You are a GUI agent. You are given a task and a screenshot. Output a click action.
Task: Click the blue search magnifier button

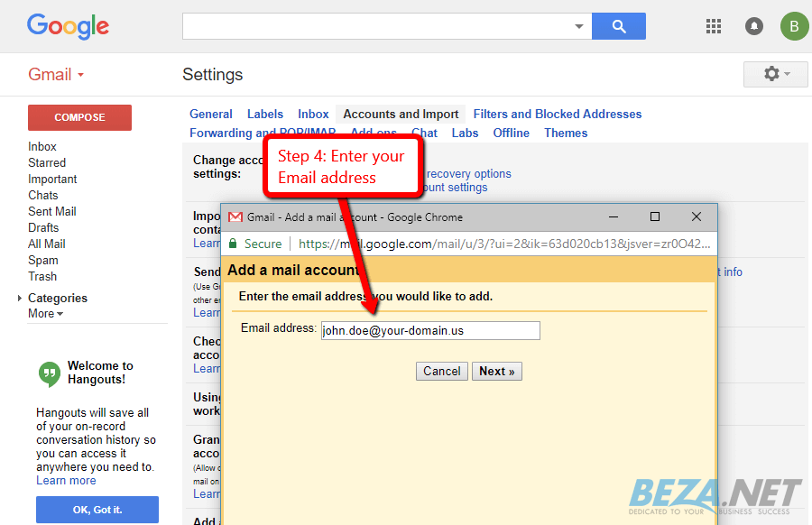(618, 26)
